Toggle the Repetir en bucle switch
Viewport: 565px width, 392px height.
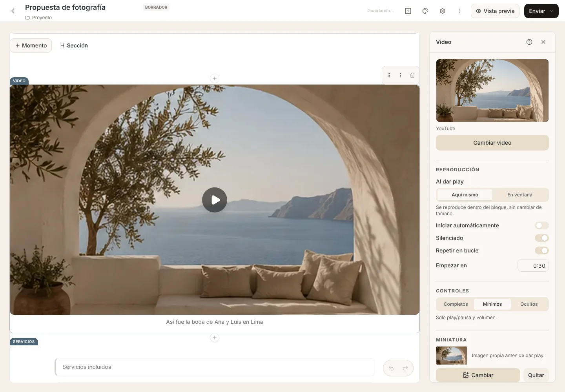[542, 250]
